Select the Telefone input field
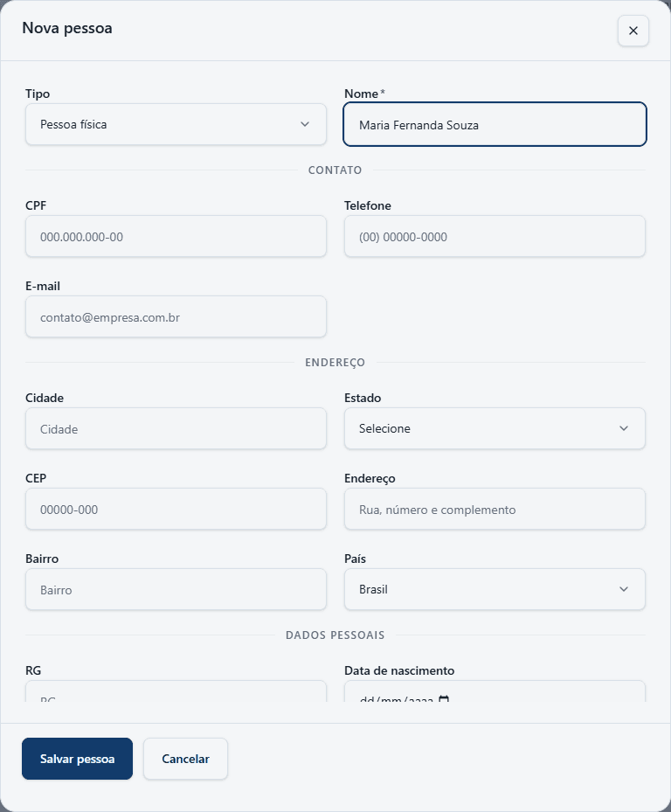Image resolution: width=671 pixels, height=812 pixels. [495, 236]
